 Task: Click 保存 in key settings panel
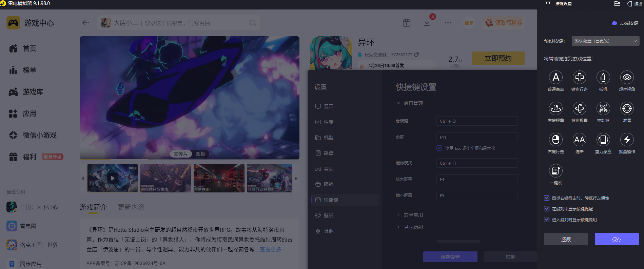(x=617, y=239)
